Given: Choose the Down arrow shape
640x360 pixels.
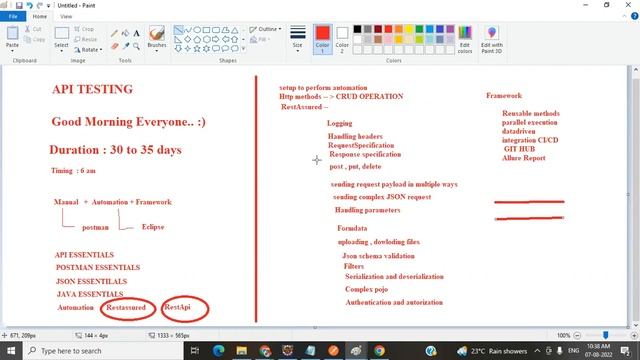Looking at the screenshot, I should 178,49.
